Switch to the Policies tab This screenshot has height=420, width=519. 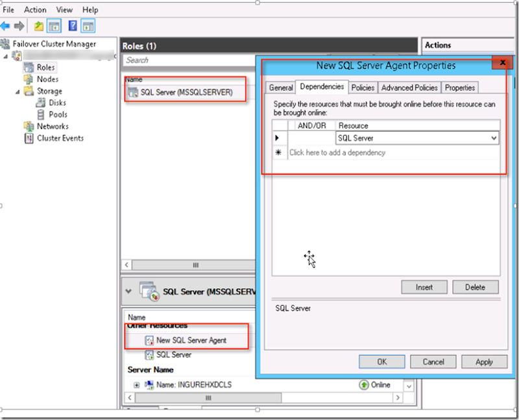click(x=363, y=88)
